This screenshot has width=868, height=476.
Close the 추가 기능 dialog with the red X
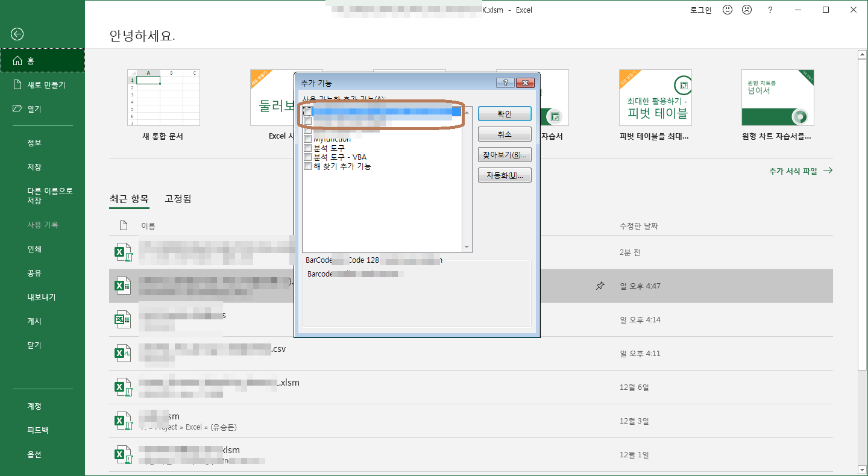tap(525, 83)
